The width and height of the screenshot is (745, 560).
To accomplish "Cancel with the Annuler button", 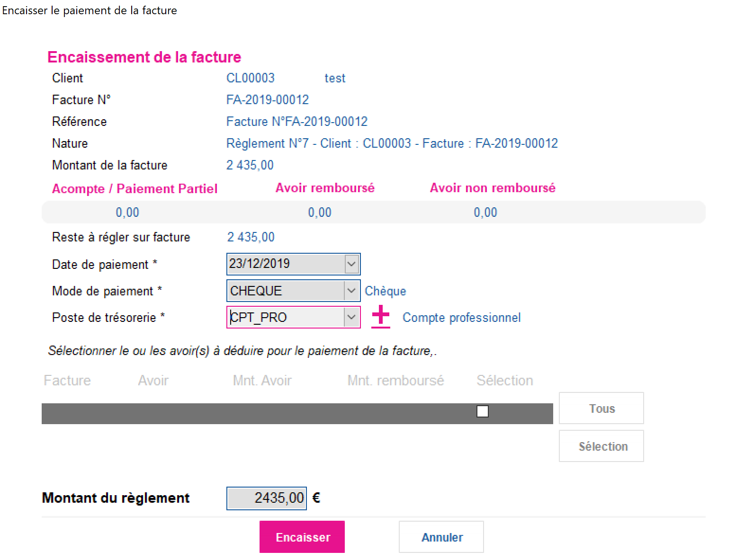I will tap(441, 537).
